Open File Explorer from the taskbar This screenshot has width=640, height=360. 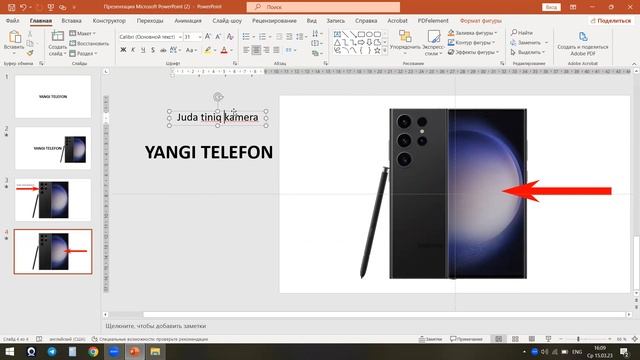[x=155, y=351]
